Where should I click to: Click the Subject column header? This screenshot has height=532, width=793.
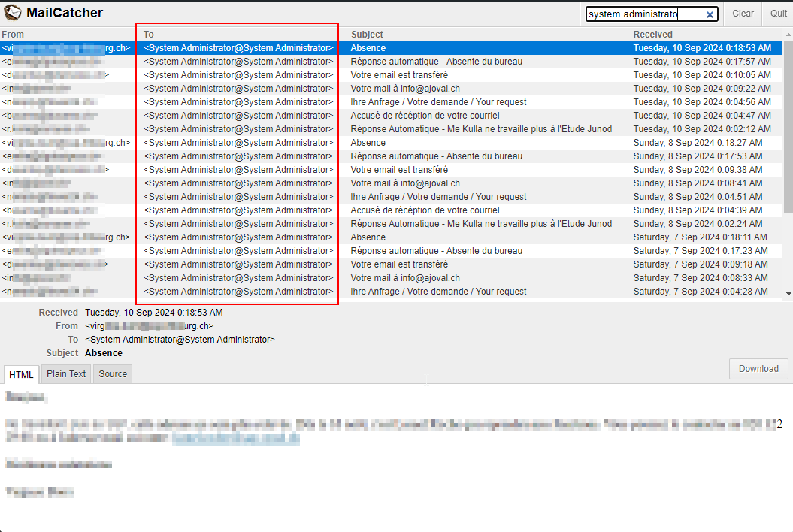367,35
